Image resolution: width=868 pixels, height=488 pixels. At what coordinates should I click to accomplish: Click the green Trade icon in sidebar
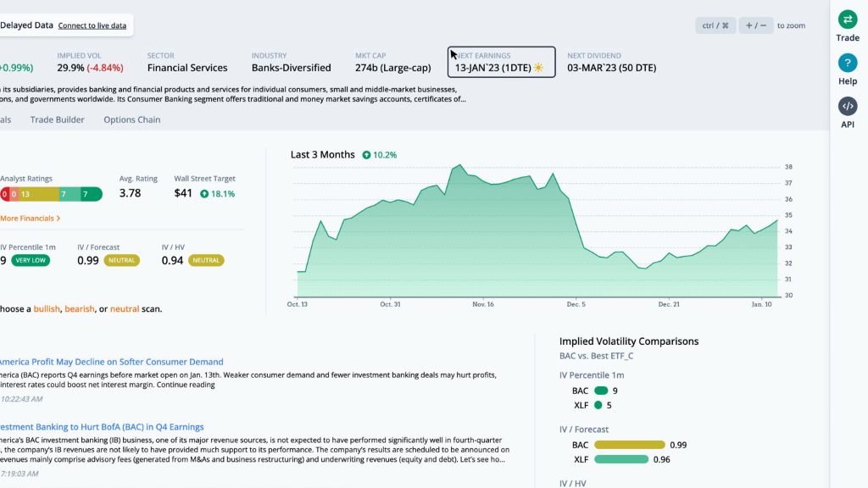coord(848,20)
